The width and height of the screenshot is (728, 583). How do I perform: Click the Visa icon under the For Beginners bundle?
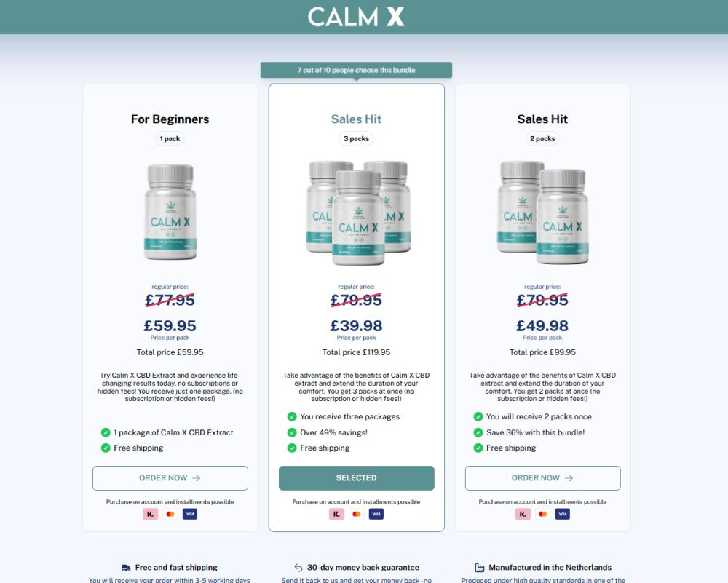pos(190,514)
